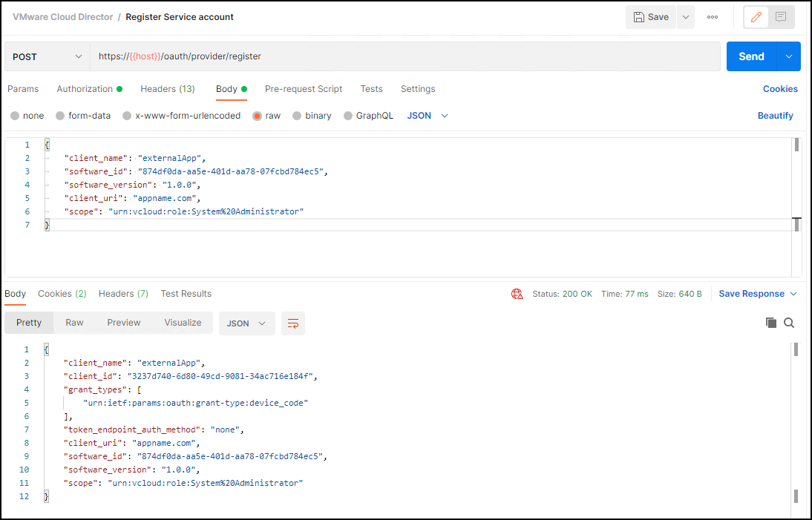Click the request body editor scrollbar
The image size is (812, 520).
click(x=797, y=145)
